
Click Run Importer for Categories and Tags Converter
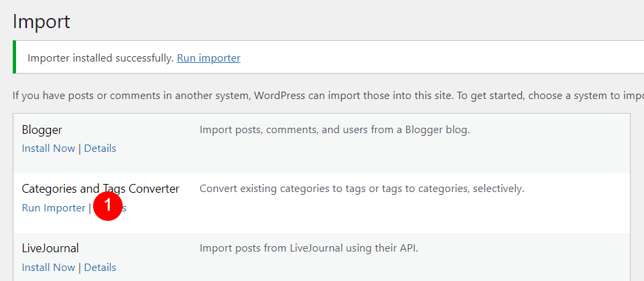coord(54,208)
